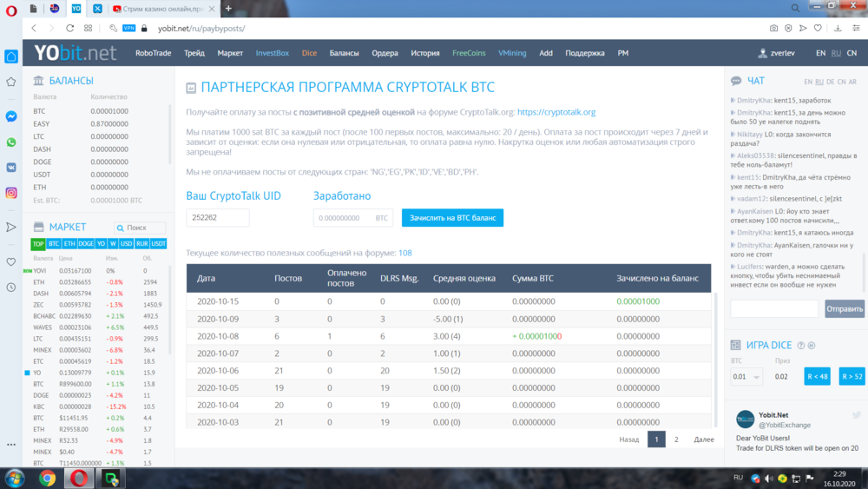The height and width of the screenshot is (489, 868).
Task: Click Назад pagination button
Action: click(628, 439)
